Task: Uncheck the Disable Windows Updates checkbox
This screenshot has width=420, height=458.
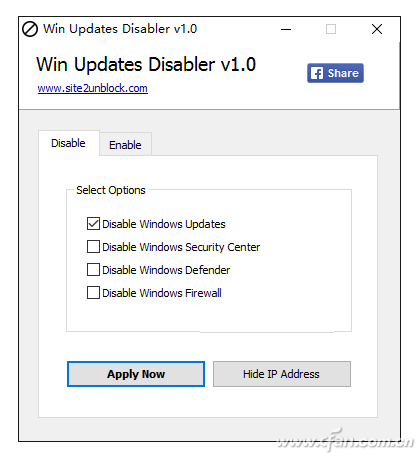Action: [x=93, y=224]
